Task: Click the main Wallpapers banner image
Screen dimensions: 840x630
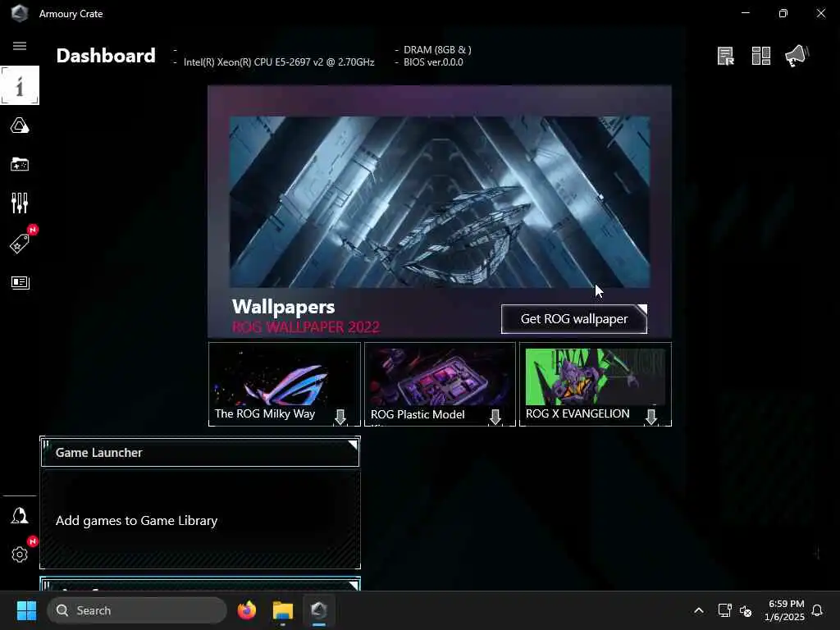Action: coord(440,202)
